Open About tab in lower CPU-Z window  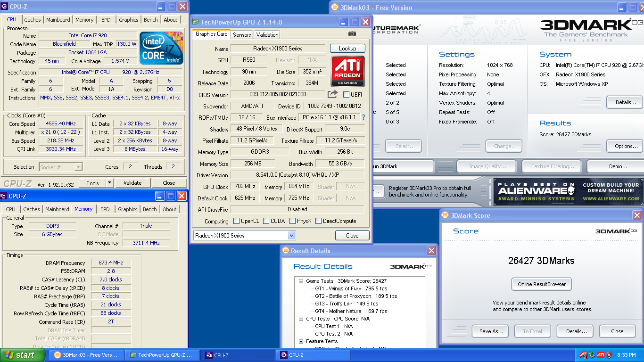pos(170,209)
